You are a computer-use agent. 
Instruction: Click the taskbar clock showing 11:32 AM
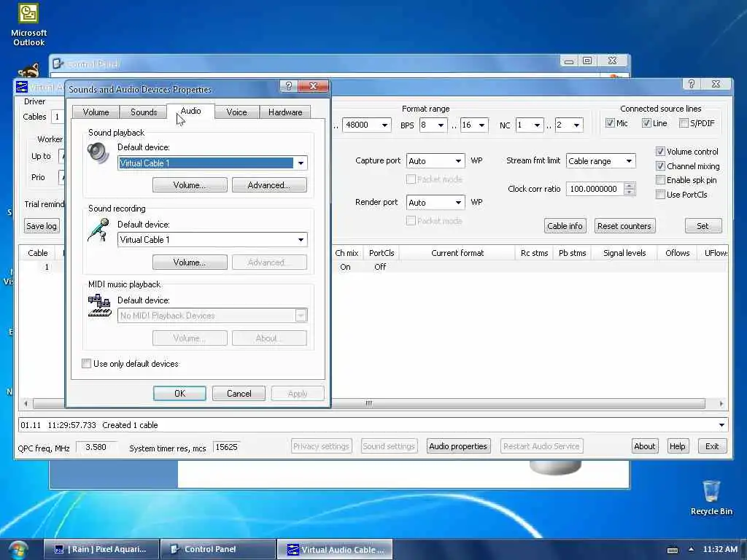click(720, 549)
